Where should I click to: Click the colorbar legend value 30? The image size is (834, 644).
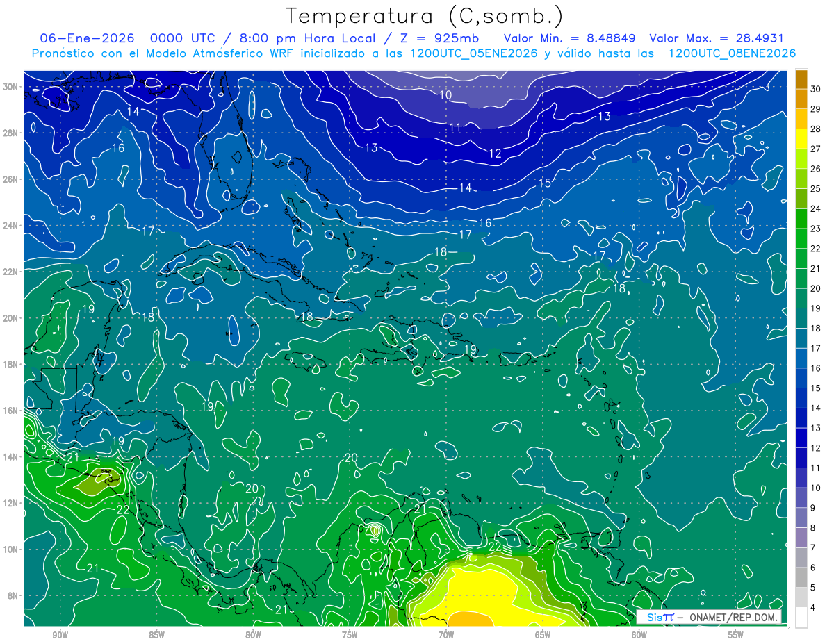point(816,89)
